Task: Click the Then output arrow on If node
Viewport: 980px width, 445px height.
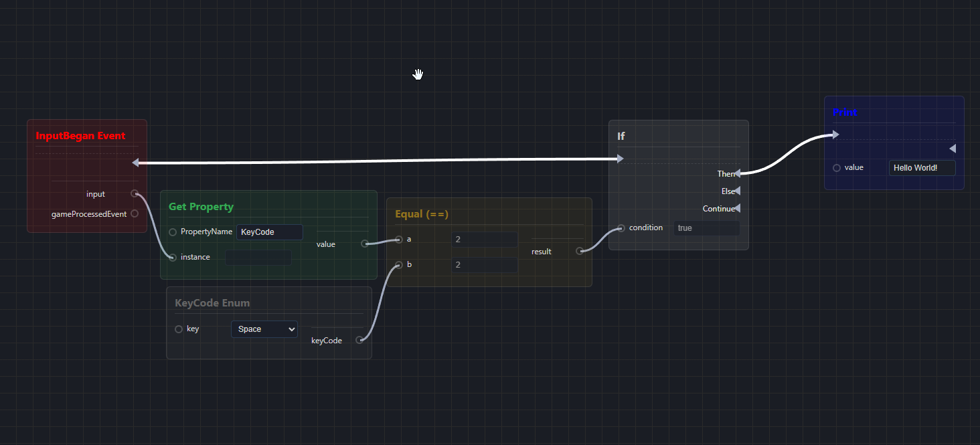Action: [739, 173]
